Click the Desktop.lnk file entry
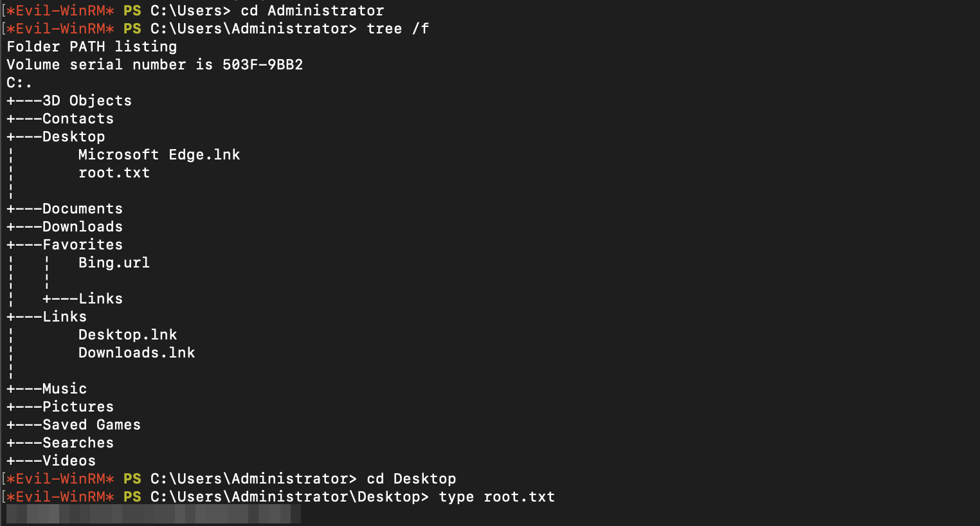980x526 pixels. pos(127,335)
